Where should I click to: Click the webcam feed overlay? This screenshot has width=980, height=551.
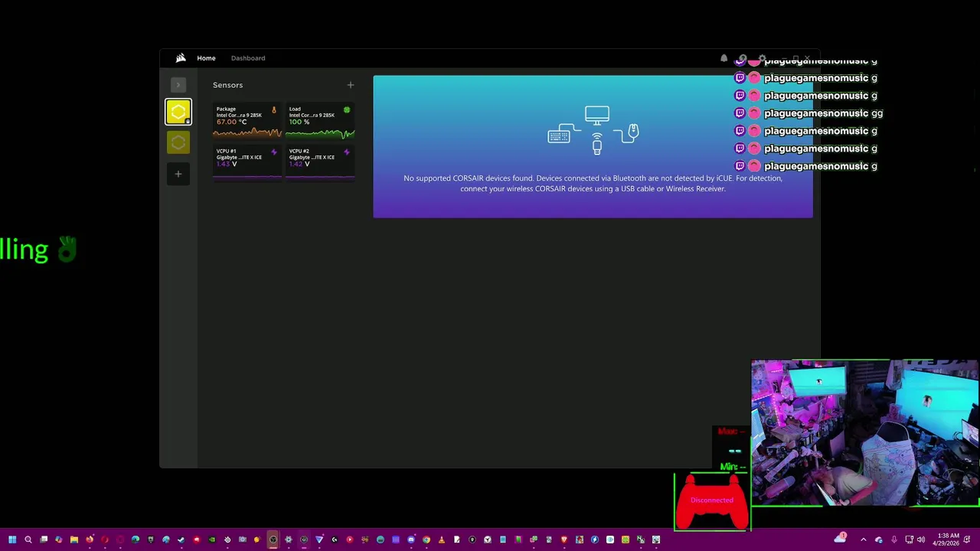(865, 433)
